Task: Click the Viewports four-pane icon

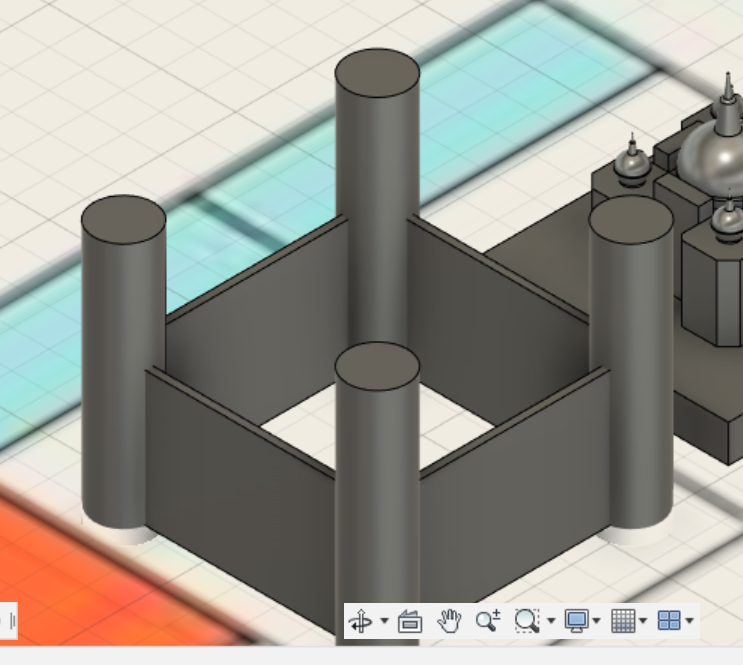Action: 670,620
